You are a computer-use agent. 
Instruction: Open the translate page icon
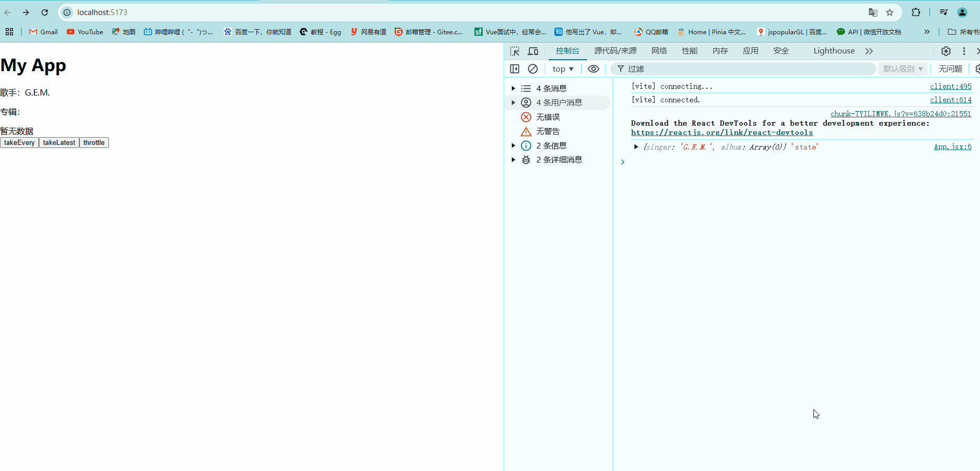[x=873, y=12]
